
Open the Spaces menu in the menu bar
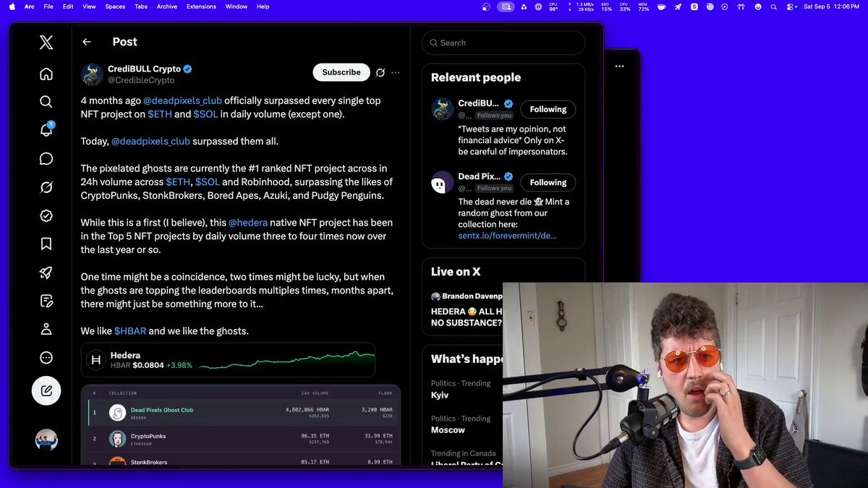tap(115, 7)
